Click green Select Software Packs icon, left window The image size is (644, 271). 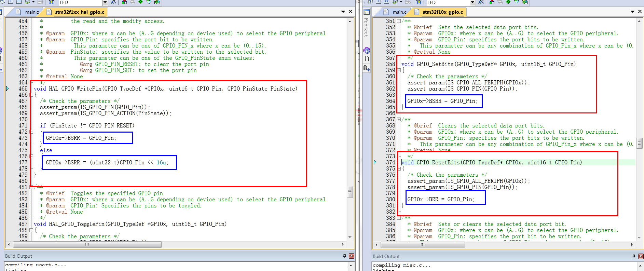tap(149, 2)
